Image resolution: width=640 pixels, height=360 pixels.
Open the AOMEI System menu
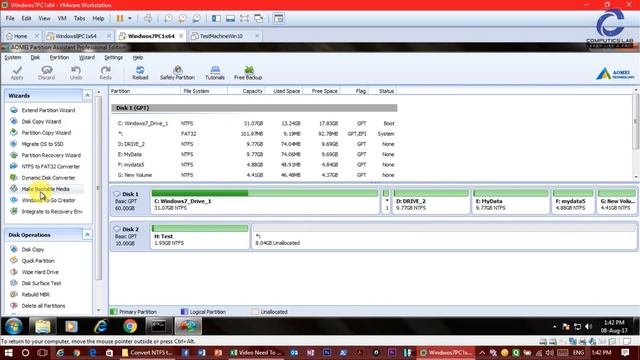coord(13,58)
